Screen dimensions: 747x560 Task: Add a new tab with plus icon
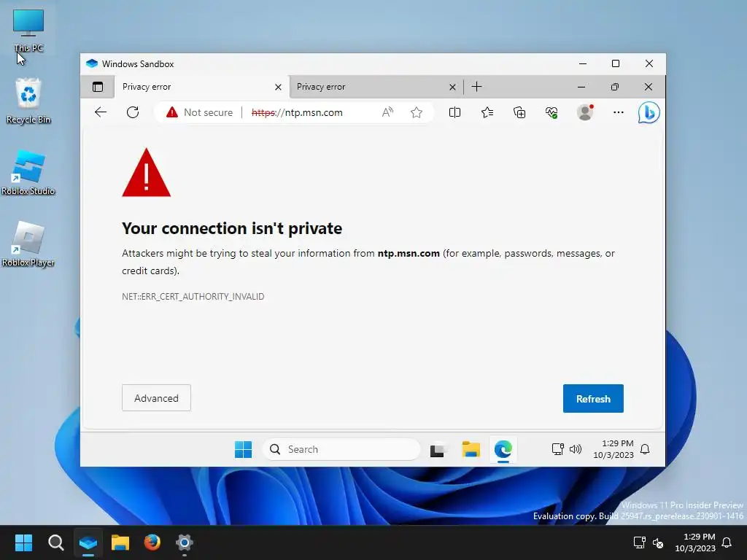[476, 87]
